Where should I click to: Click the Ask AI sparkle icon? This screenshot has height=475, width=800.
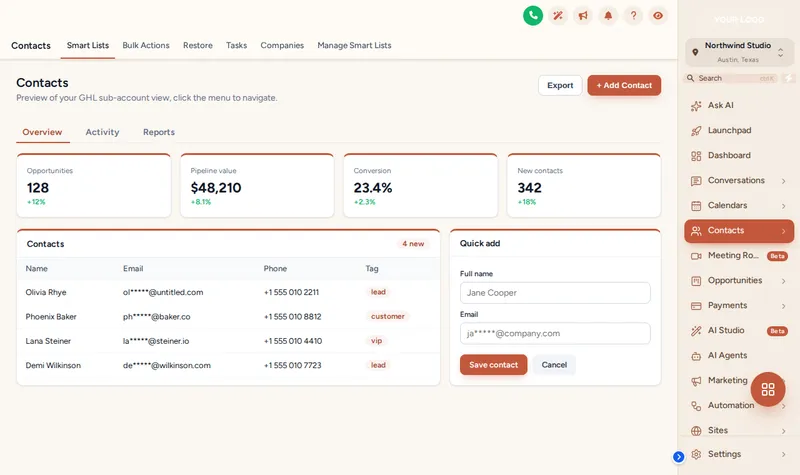pos(696,106)
